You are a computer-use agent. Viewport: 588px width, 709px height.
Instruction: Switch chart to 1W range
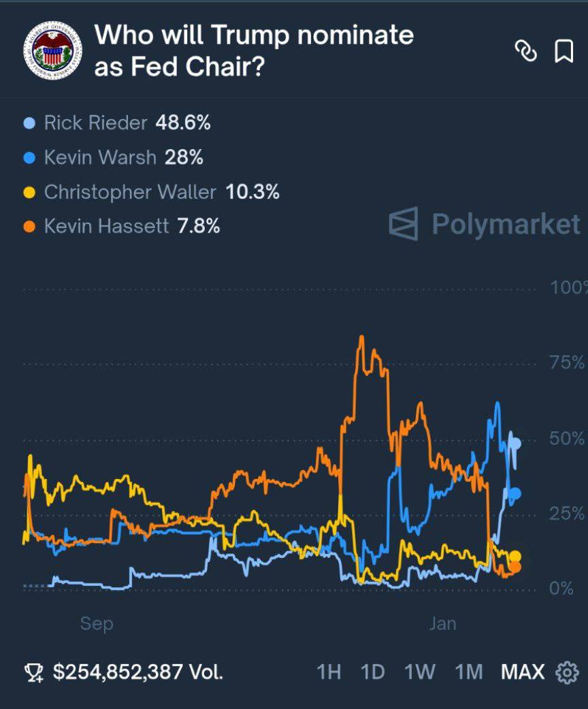(419, 672)
